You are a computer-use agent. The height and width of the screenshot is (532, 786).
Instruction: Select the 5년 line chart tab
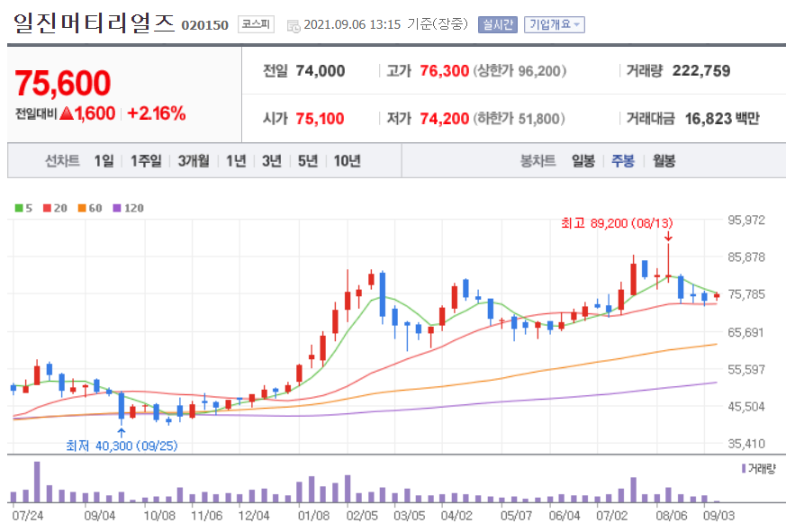[x=308, y=161]
